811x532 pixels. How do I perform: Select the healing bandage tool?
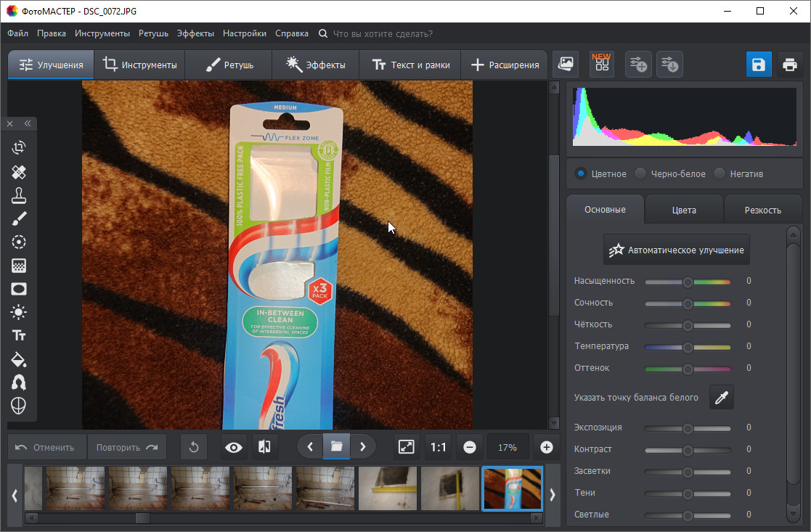19,172
